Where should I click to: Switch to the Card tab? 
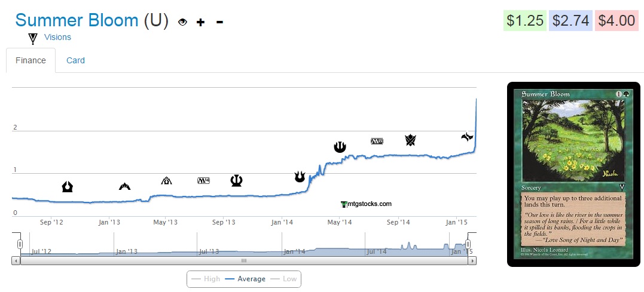pyautogui.click(x=75, y=60)
